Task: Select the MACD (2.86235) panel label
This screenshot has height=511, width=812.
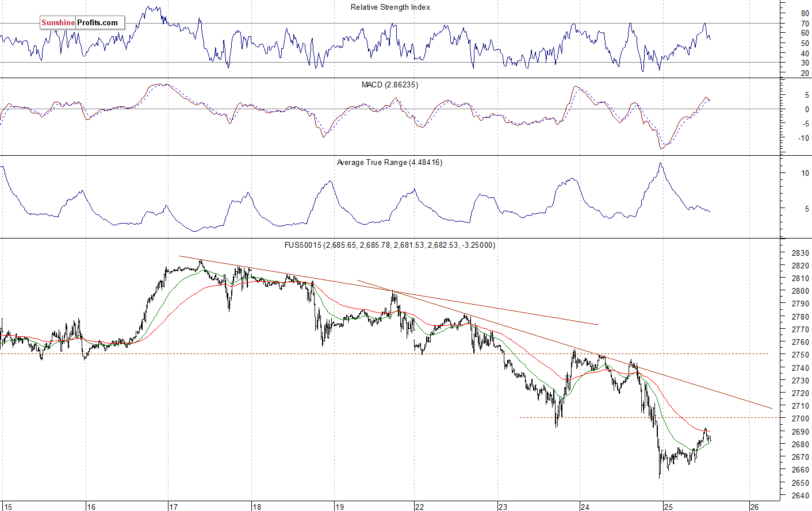Action: pos(390,84)
